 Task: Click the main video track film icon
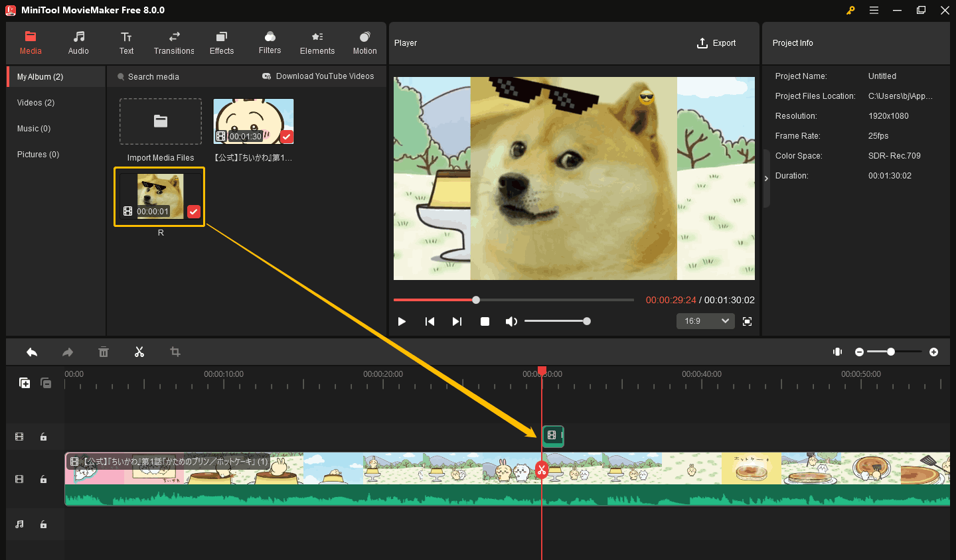[19, 479]
